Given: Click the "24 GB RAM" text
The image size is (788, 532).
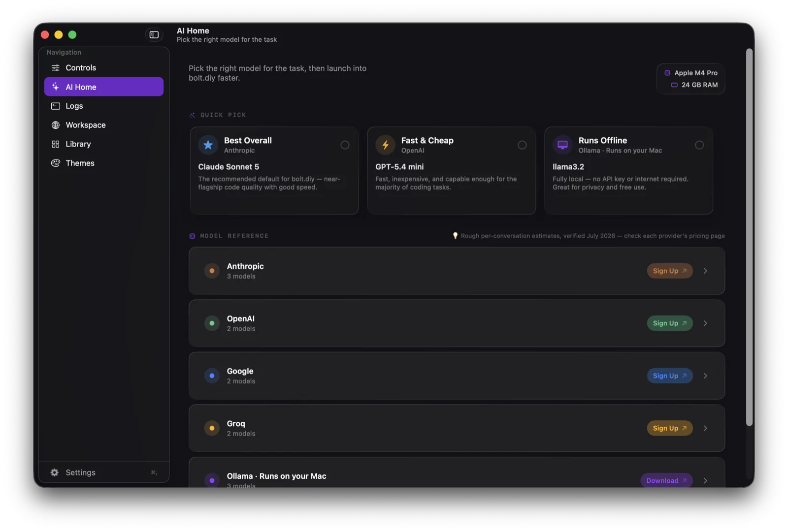Looking at the screenshot, I should (699, 85).
